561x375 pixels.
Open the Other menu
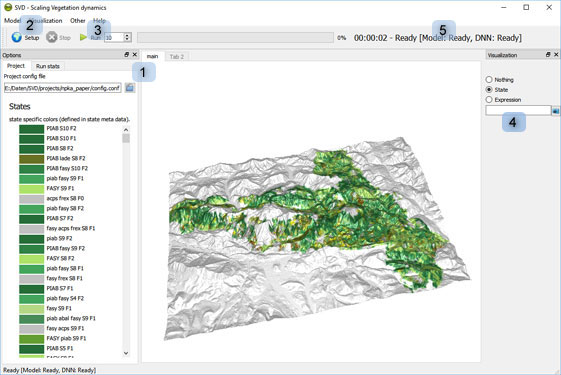coord(78,21)
